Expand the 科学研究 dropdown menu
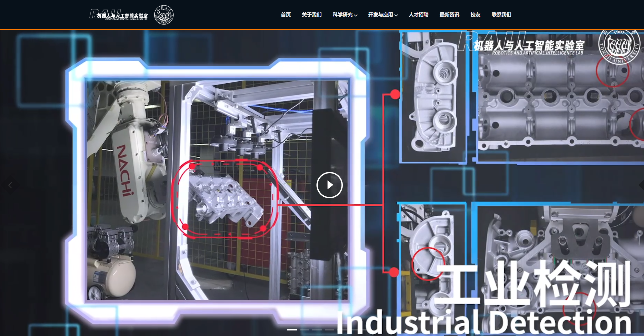 [343, 15]
